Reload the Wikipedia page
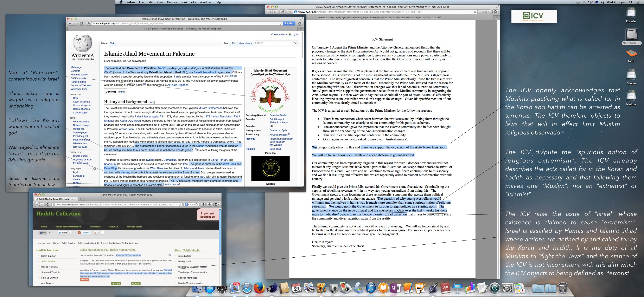This screenshot has width=644, height=297. click(281, 24)
